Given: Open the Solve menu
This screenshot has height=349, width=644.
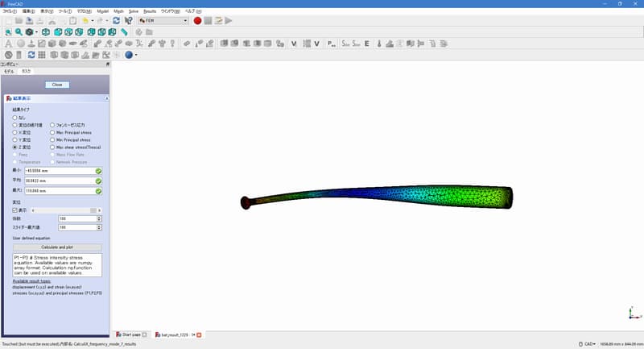Looking at the screenshot, I should tap(134, 11).
